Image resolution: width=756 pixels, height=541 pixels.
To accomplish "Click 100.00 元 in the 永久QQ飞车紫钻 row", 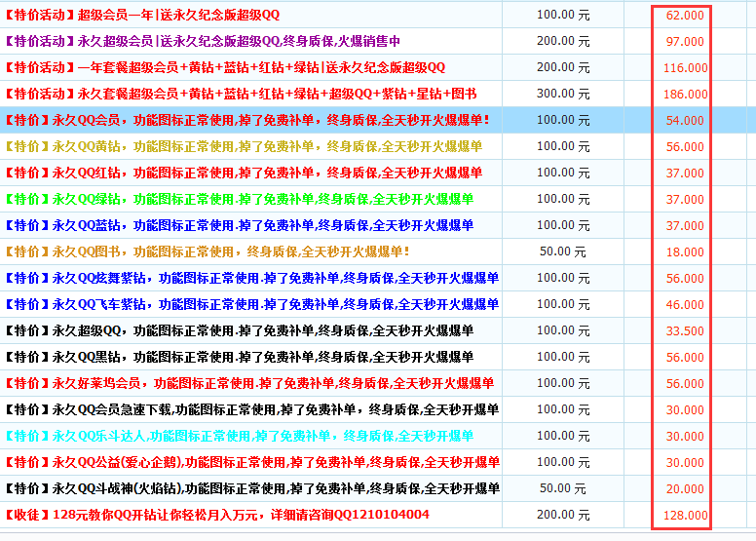I will click(563, 303).
